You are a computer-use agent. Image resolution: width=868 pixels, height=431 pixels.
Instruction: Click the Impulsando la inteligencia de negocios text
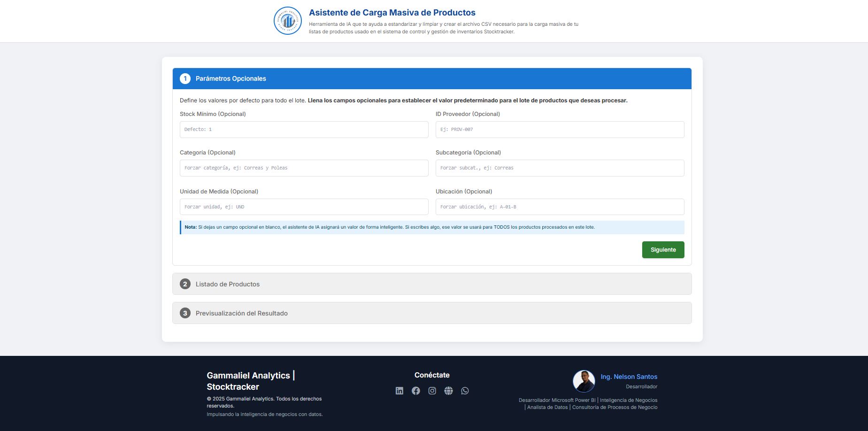(265, 415)
